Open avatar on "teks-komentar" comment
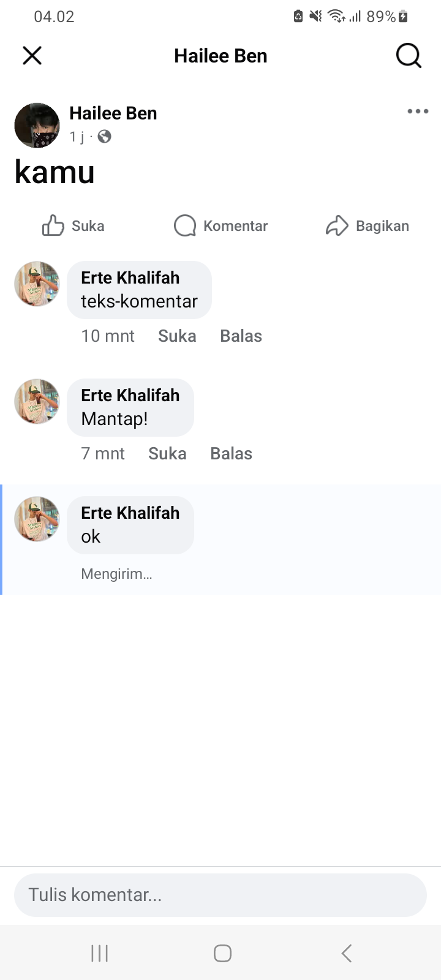The width and height of the screenshot is (441, 980). [37, 284]
